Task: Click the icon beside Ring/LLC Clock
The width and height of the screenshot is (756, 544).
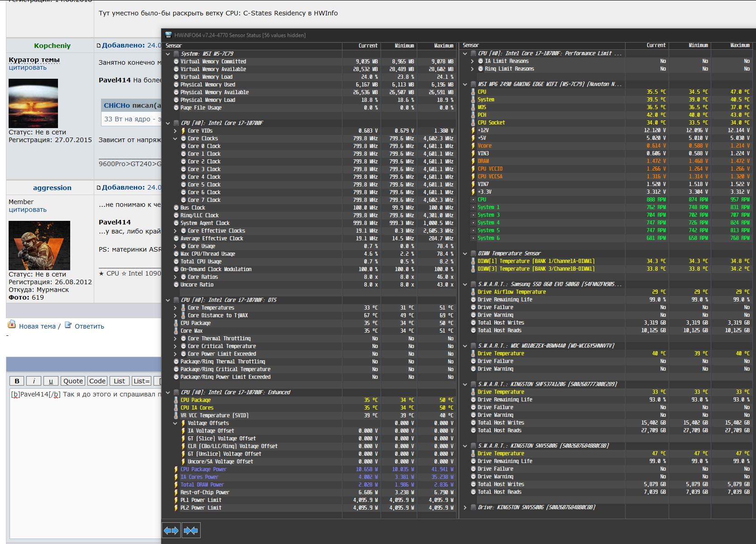Action: click(176, 215)
